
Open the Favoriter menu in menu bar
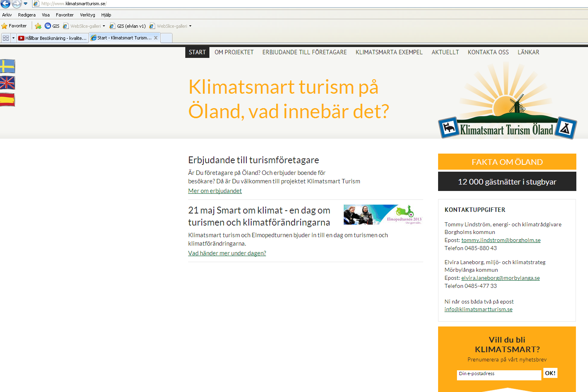coord(65,15)
